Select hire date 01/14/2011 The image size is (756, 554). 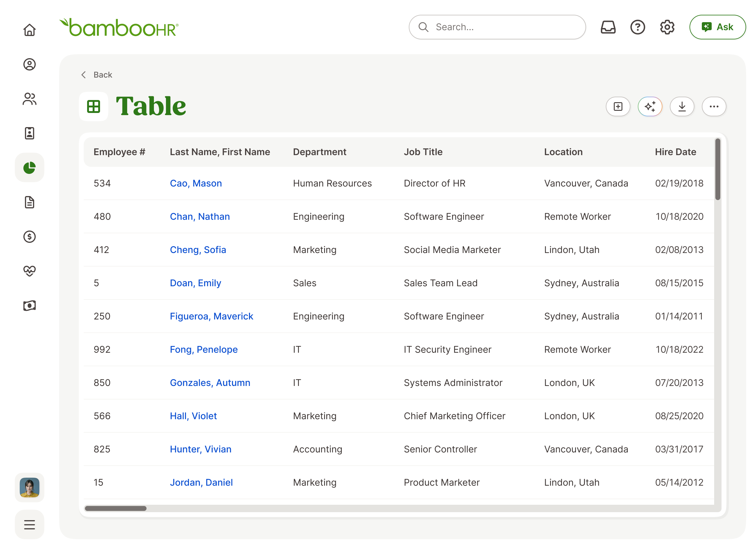679,316
